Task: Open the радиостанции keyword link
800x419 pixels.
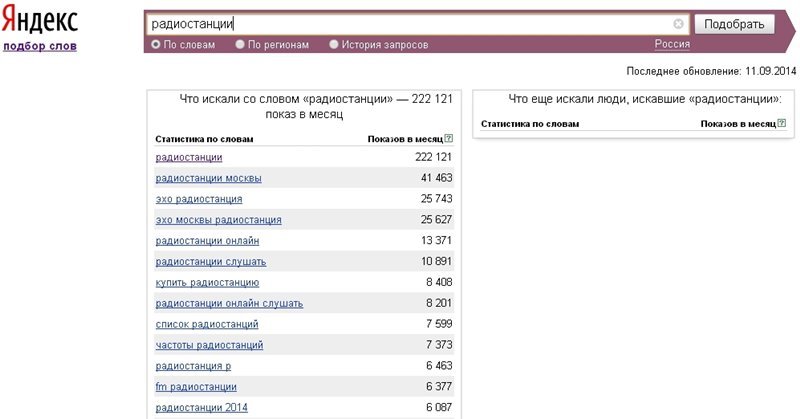Action: click(x=189, y=157)
